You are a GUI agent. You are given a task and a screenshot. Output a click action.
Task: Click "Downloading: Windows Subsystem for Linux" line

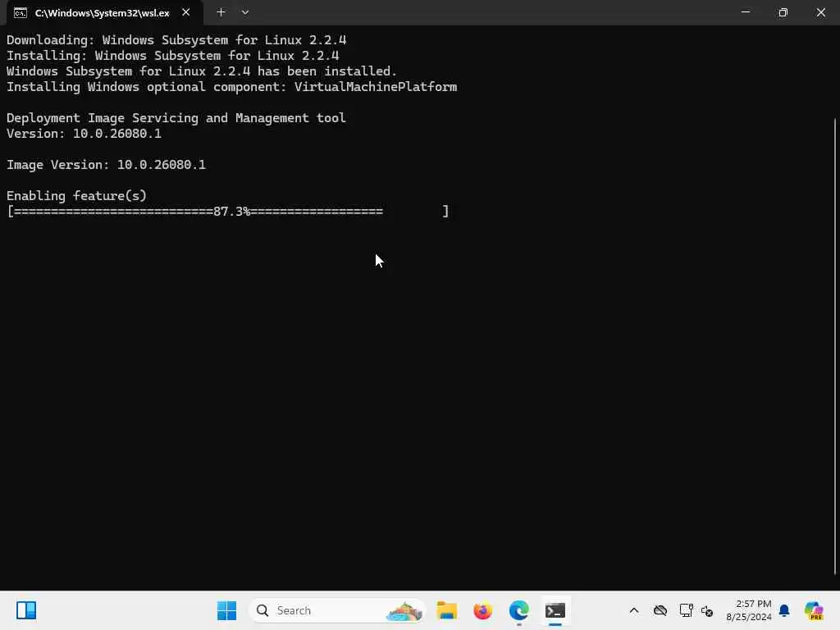pos(176,40)
